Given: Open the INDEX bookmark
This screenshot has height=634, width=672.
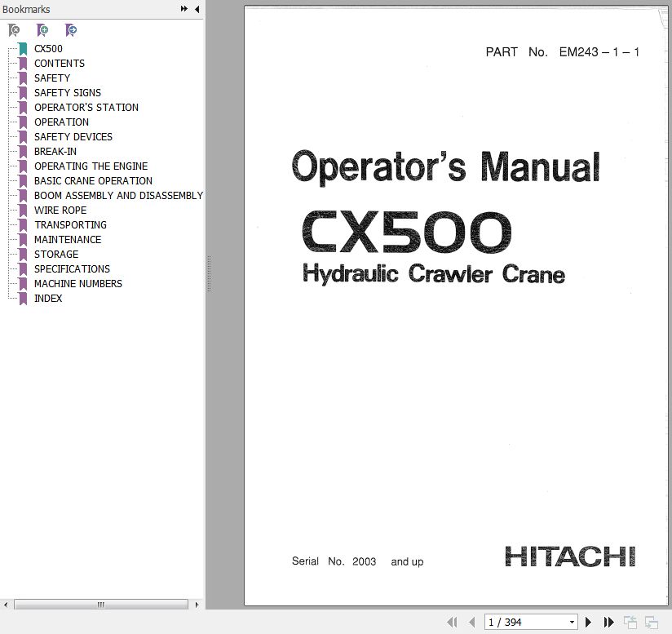Looking at the screenshot, I should click(x=48, y=298).
